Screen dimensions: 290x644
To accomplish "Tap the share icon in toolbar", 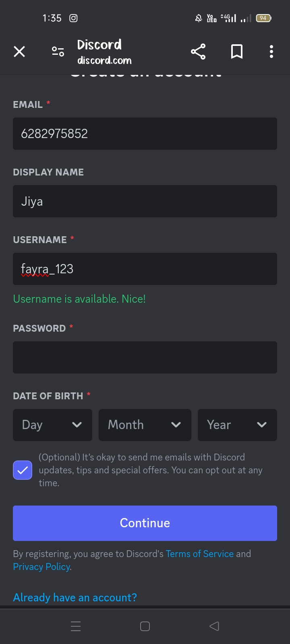I will coord(198,52).
